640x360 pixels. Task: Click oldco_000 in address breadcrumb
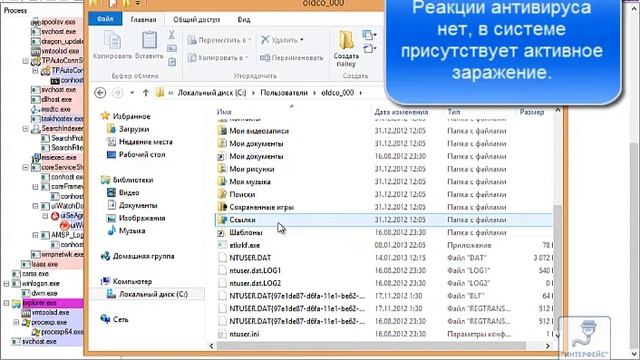point(337,93)
